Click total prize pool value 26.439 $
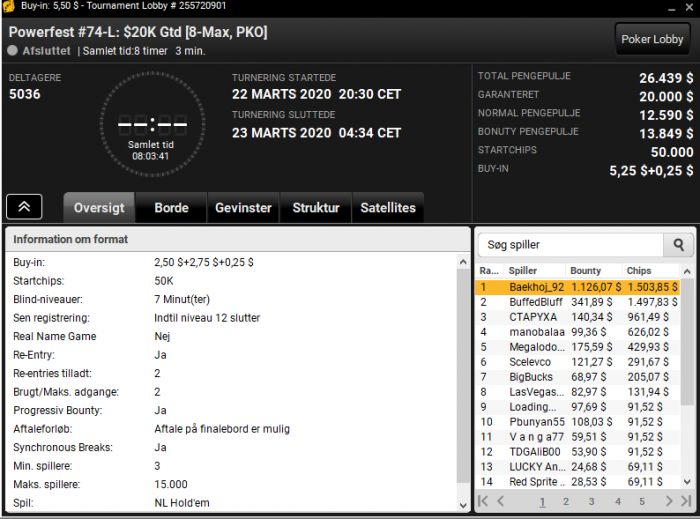 tap(666, 78)
